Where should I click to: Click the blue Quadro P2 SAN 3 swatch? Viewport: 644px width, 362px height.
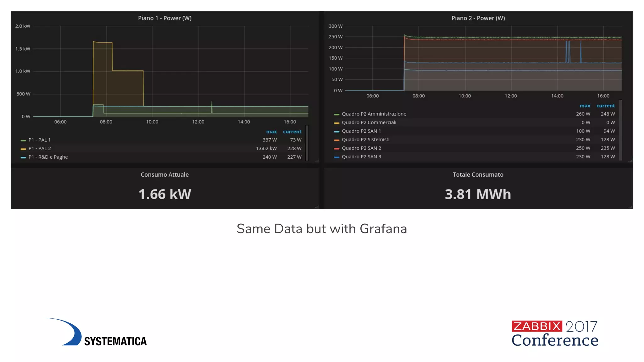(x=336, y=157)
